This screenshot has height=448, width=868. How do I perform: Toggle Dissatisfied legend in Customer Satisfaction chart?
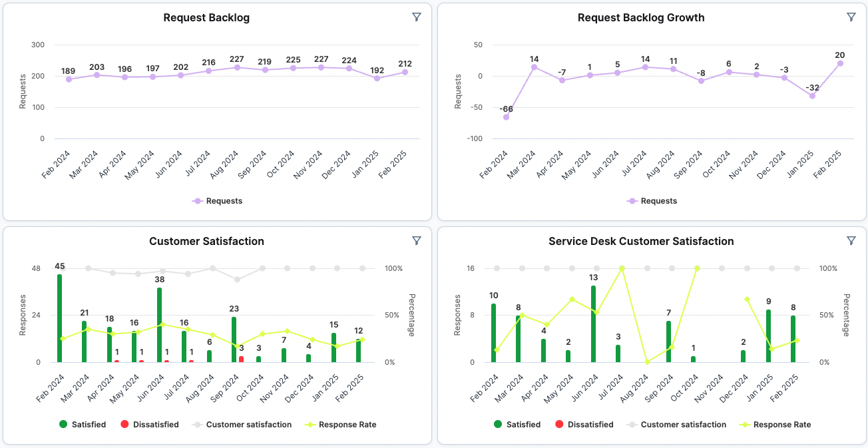click(150, 425)
